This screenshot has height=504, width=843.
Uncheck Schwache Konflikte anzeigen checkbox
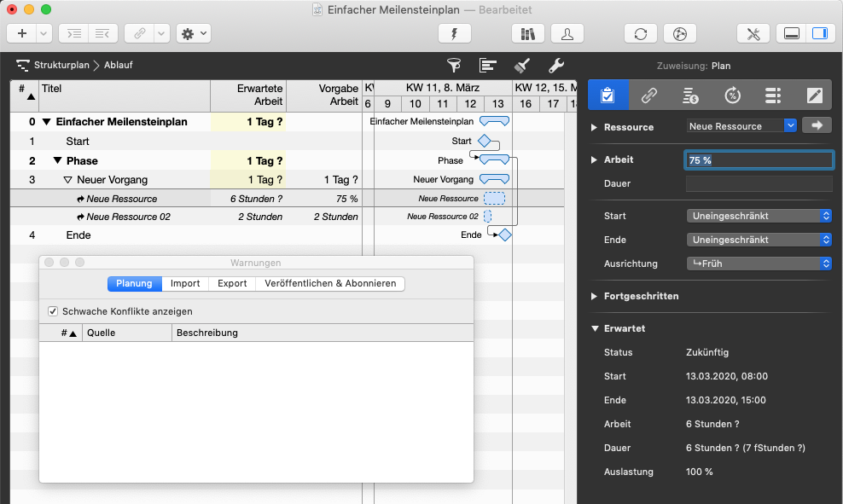pyautogui.click(x=54, y=311)
